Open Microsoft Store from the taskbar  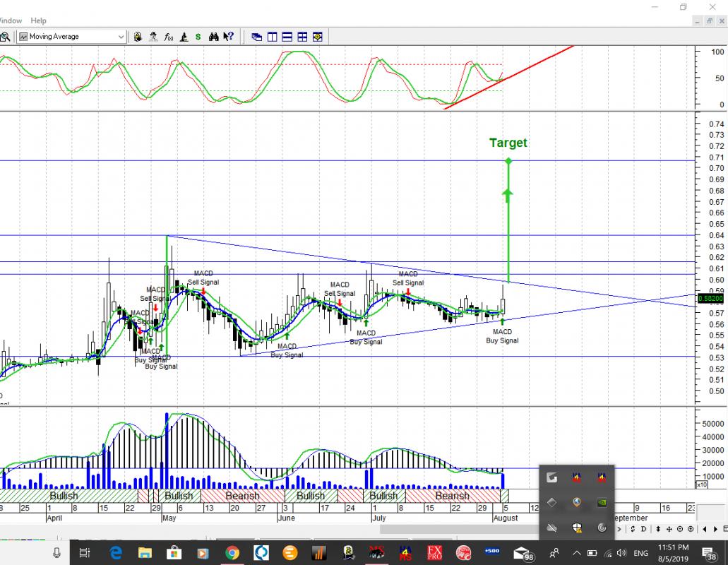(x=174, y=552)
